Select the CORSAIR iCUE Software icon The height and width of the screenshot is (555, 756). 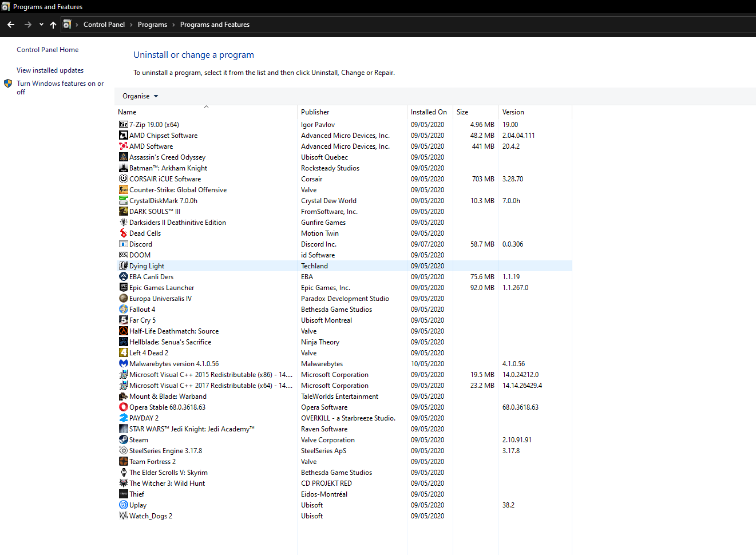(123, 179)
